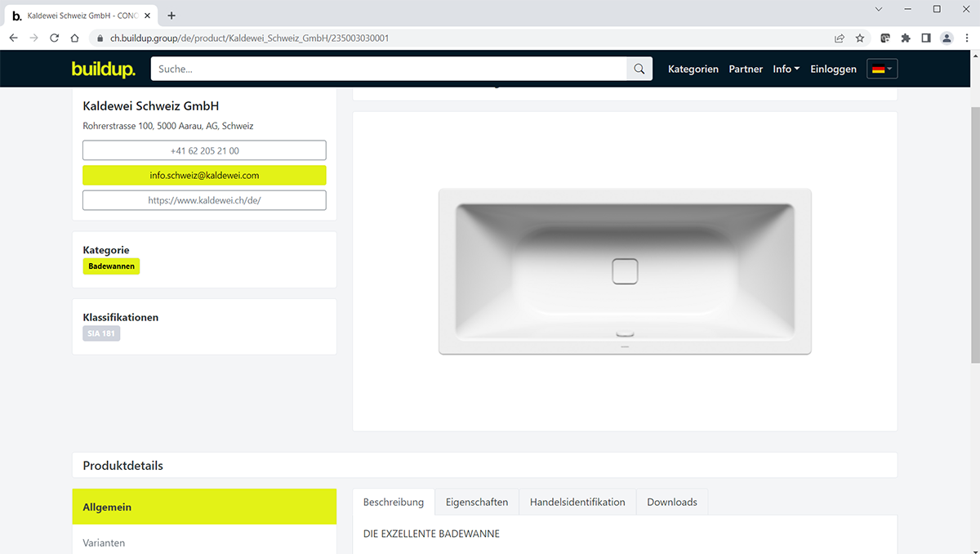Screen dimensions: 980x554
Task: Focus the Suche search field
Action: [x=389, y=69]
